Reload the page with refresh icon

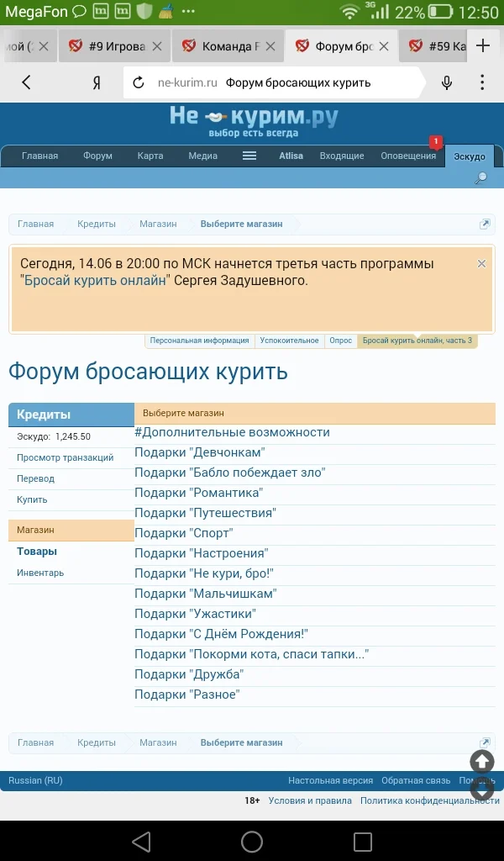pos(139,83)
